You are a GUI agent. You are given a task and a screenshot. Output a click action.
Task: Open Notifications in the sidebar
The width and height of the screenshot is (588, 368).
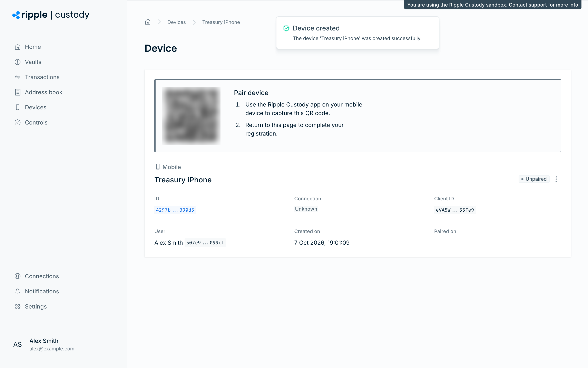point(42,291)
